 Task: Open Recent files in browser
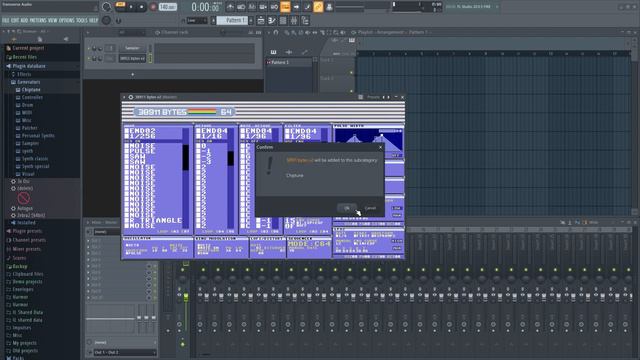pyautogui.click(x=24, y=57)
